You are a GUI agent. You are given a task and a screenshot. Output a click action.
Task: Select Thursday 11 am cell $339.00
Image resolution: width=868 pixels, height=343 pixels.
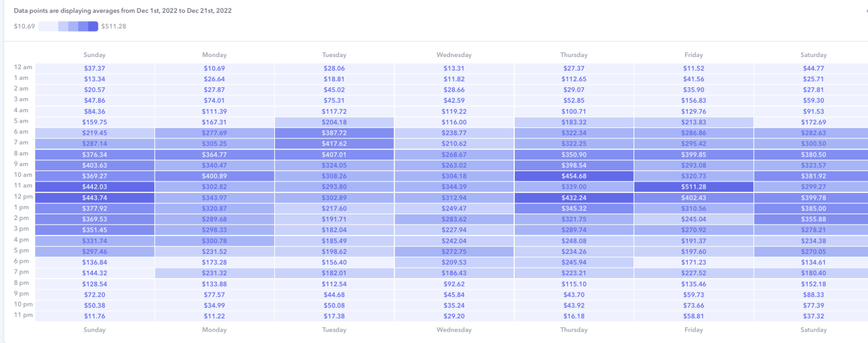point(574,187)
